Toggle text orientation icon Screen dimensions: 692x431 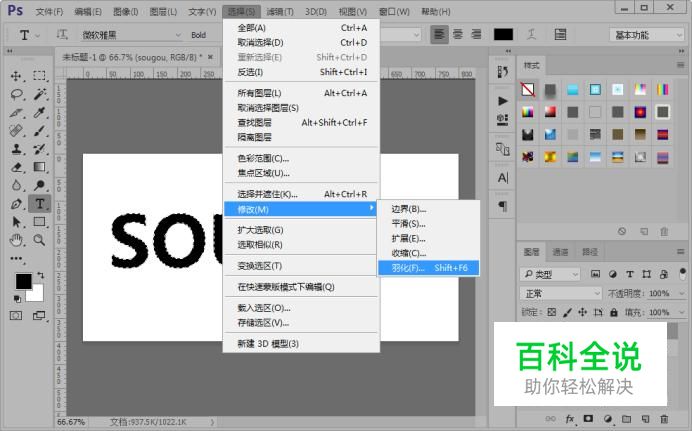tap(62, 34)
